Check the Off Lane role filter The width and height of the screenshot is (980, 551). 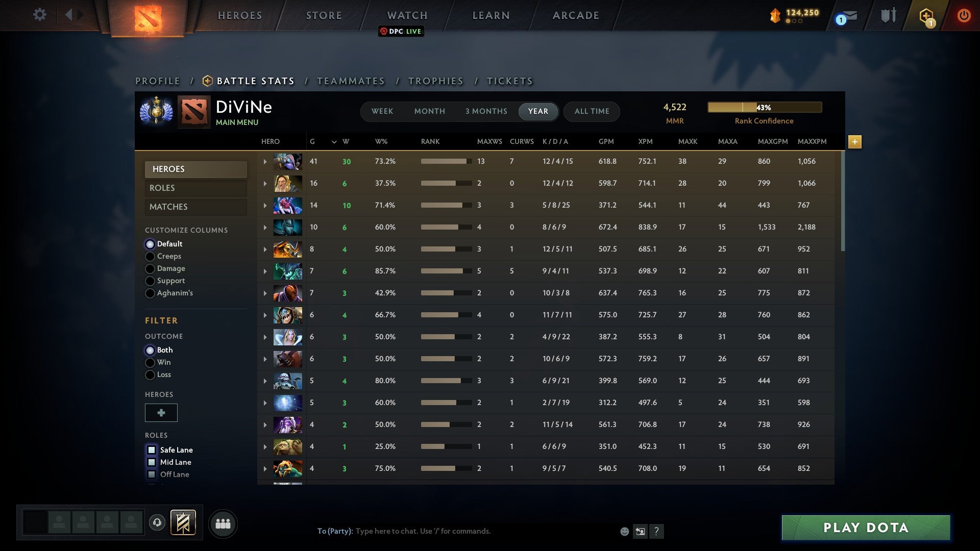[151, 474]
